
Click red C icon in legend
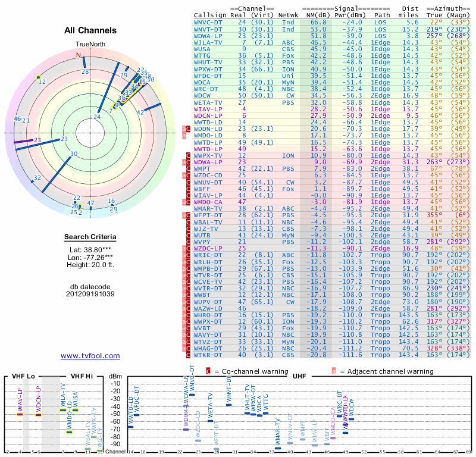[208, 371]
